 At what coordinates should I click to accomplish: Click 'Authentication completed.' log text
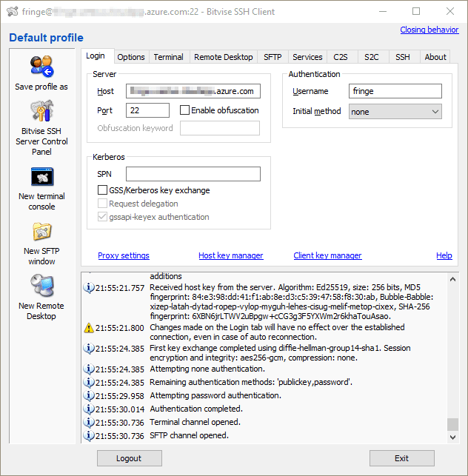(x=196, y=409)
